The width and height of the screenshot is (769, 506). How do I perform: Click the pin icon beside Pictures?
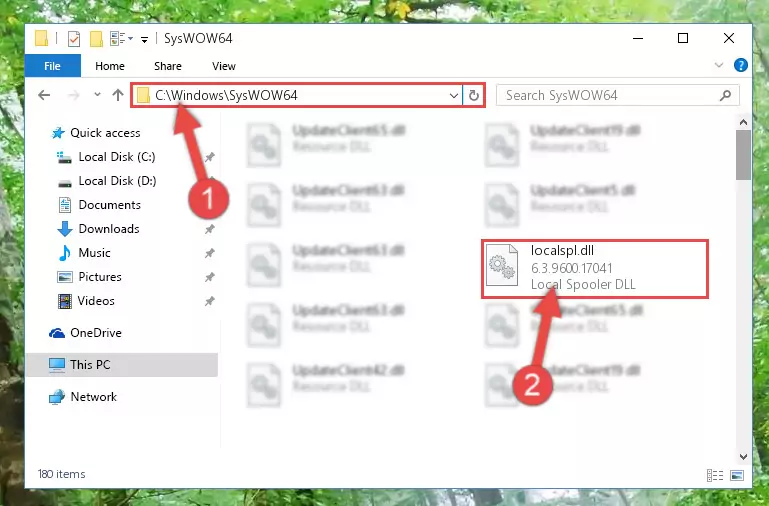tap(209, 277)
